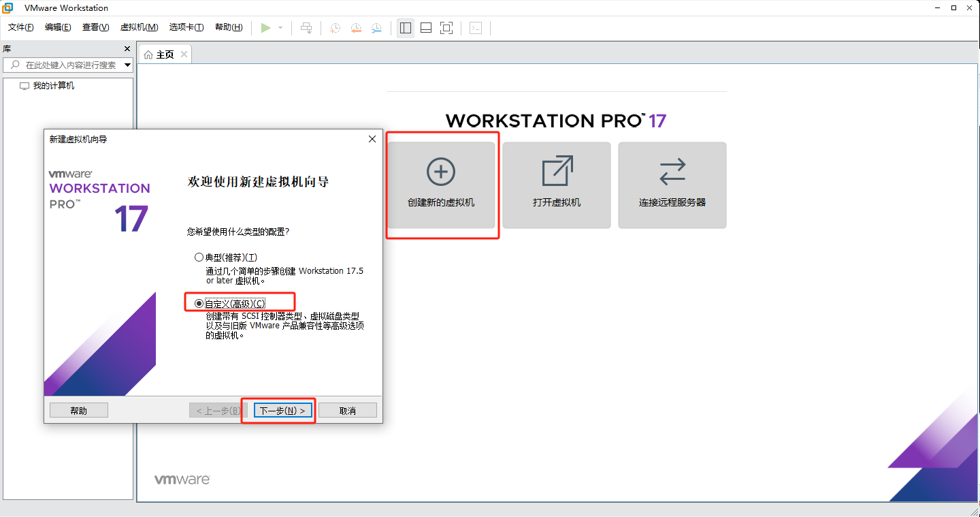Screen dimensions: 980x517
Task: Click 取消 button in wizard
Action: (348, 410)
